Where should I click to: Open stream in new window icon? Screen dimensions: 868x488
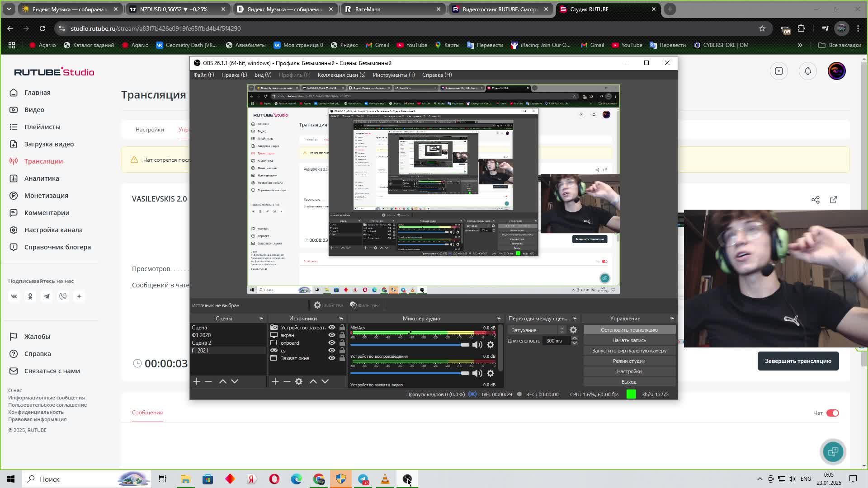[833, 200]
